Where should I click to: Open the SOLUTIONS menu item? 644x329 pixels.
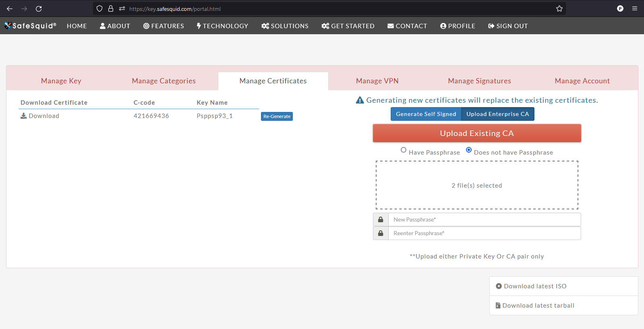pyautogui.click(x=285, y=26)
